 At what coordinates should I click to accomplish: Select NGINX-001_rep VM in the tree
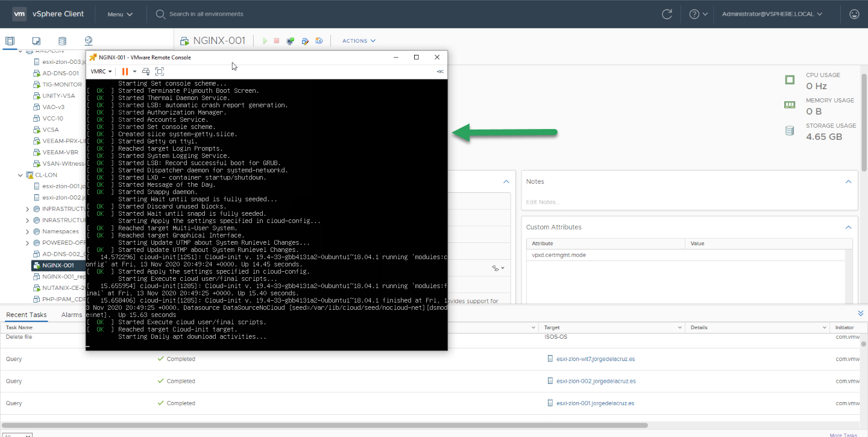63,277
